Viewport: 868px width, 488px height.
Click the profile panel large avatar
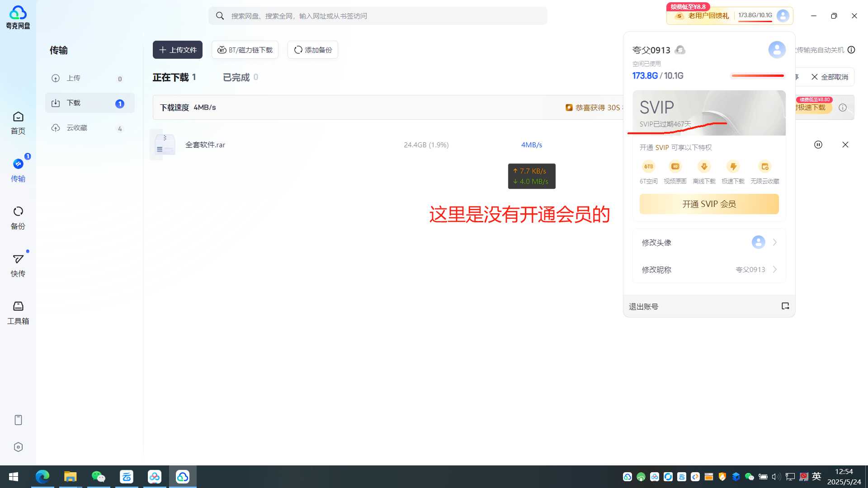coord(777,50)
